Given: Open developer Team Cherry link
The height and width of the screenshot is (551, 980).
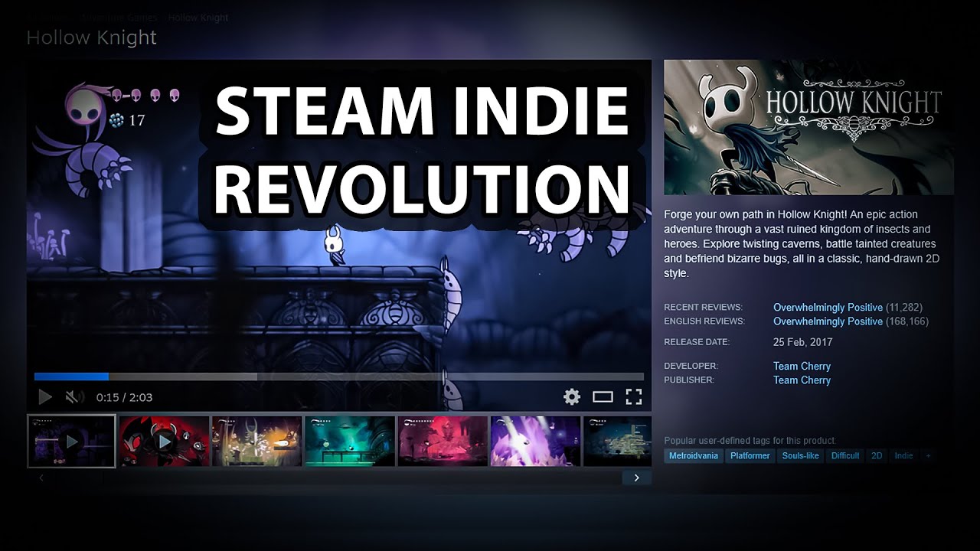Looking at the screenshot, I should tap(802, 366).
